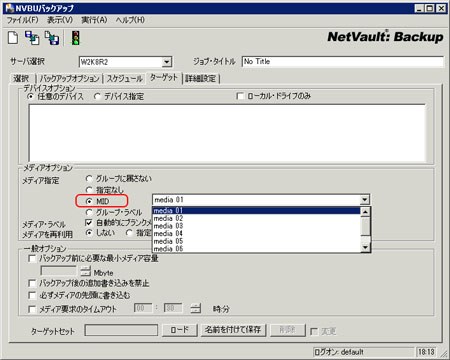
Task: Switch to the 詳細設定 tab
Action: point(201,79)
